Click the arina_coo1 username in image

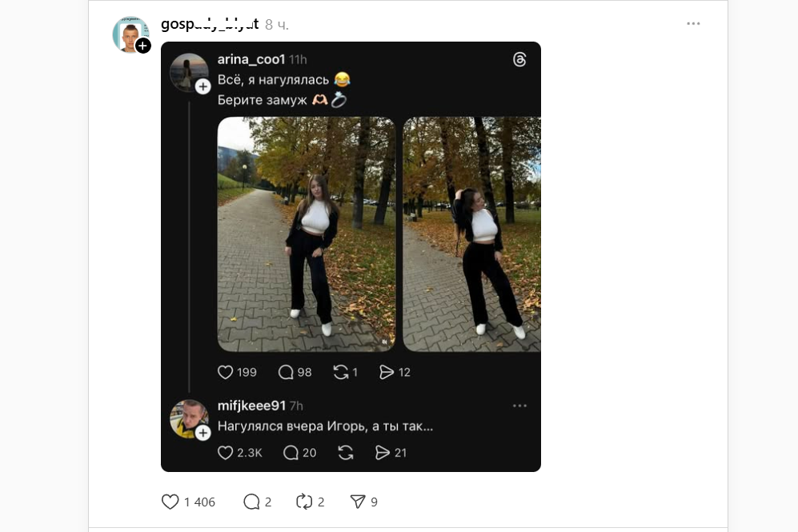click(x=251, y=59)
